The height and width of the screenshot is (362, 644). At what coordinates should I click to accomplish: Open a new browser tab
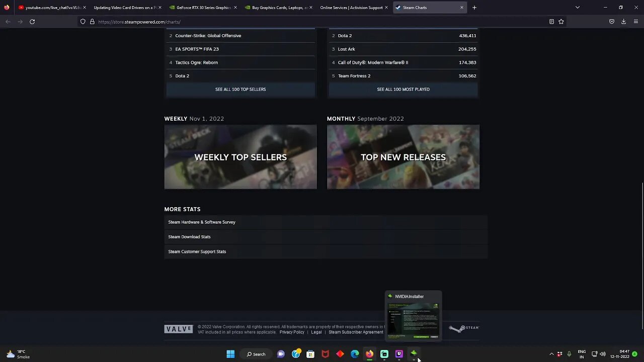click(x=474, y=8)
